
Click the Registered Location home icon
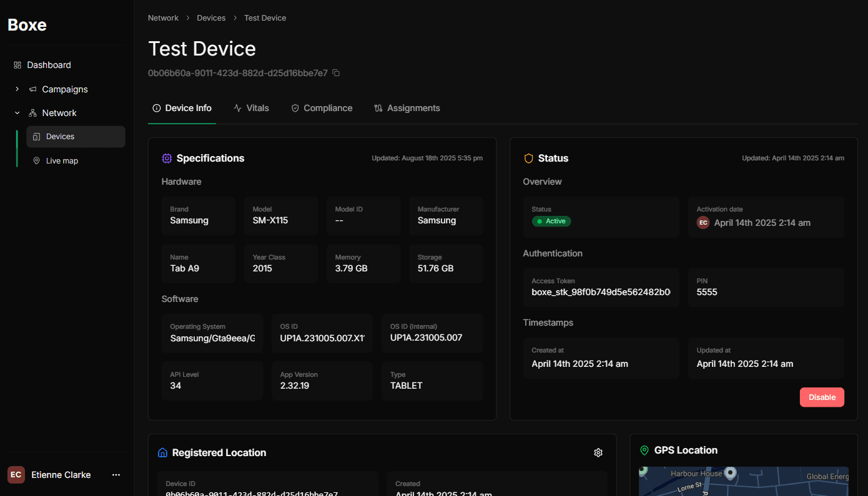coord(162,453)
